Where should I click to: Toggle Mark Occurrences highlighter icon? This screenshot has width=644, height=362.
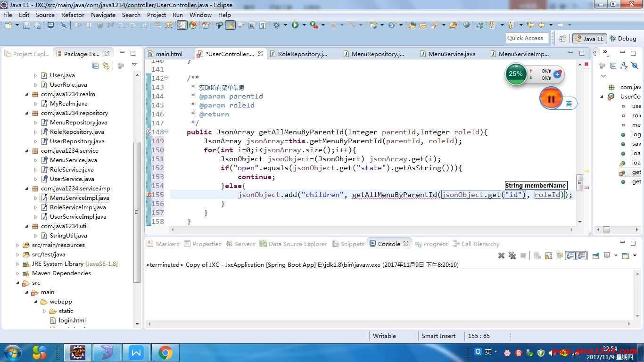(230, 25)
